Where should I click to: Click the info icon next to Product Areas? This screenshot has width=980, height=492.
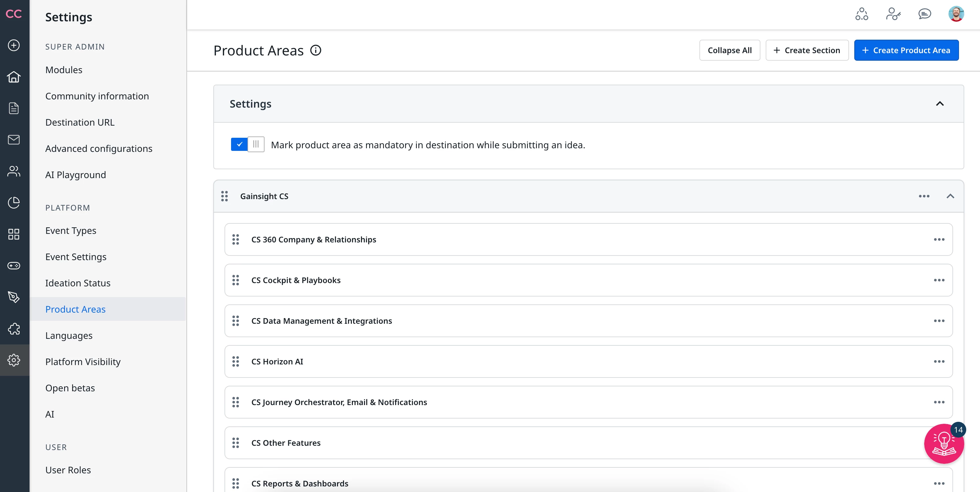point(316,50)
